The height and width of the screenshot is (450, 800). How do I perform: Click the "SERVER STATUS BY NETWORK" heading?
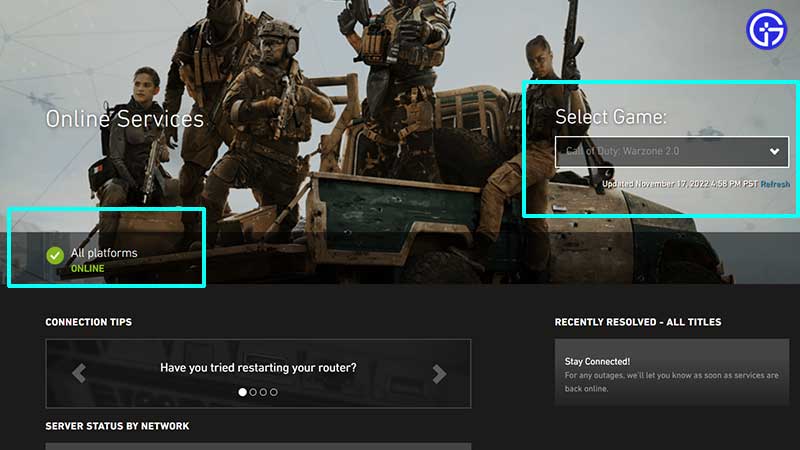[117, 426]
